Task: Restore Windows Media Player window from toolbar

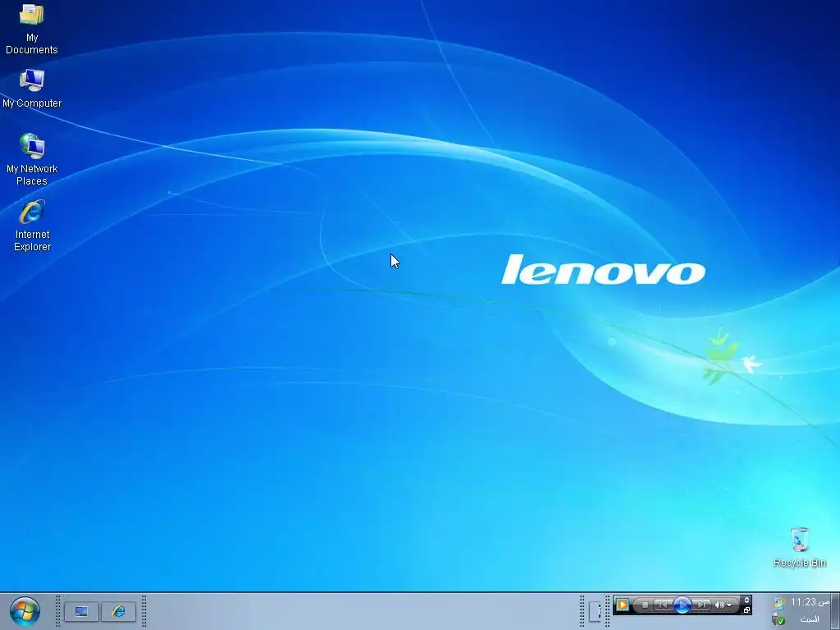Action: pyautogui.click(x=746, y=610)
